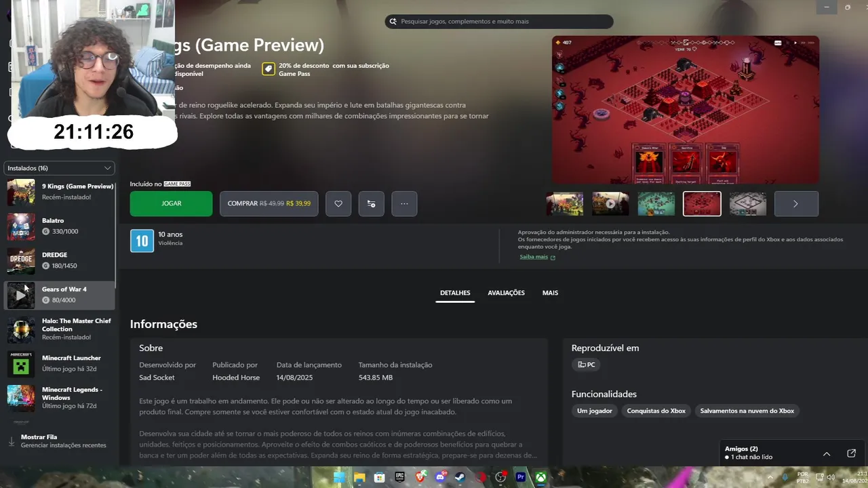Click Minecraft Launcher creeper icon
868x488 pixels.
(x=20, y=364)
